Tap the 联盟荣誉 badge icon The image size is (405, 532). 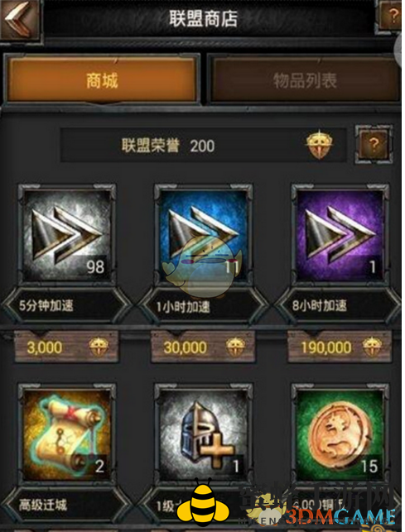[319, 145]
